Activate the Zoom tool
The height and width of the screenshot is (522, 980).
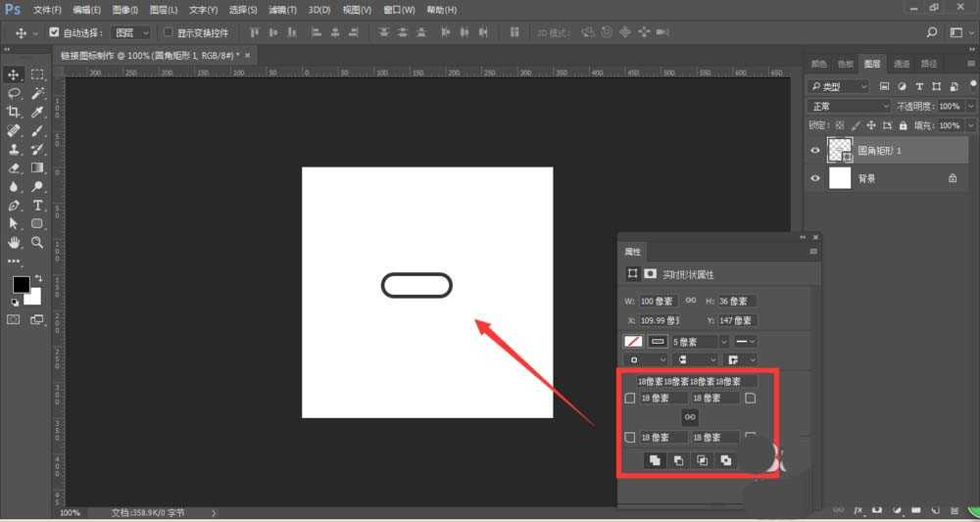click(x=38, y=242)
